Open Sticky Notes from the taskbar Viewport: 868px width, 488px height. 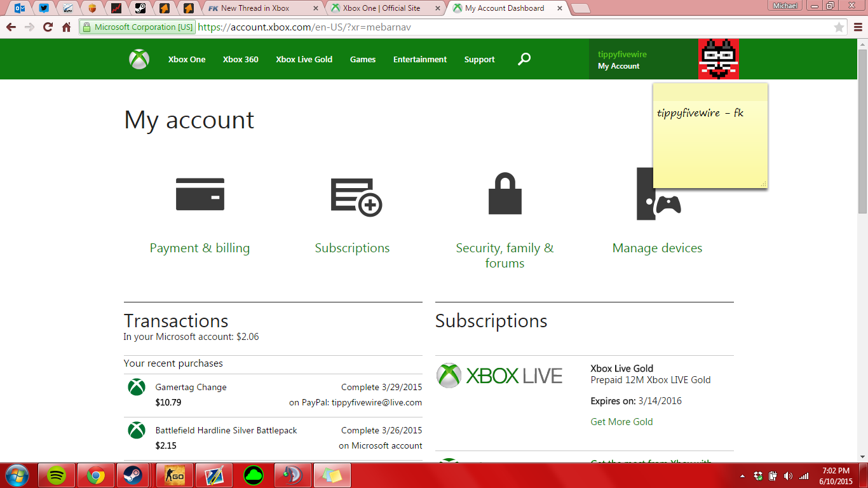pyautogui.click(x=332, y=475)
